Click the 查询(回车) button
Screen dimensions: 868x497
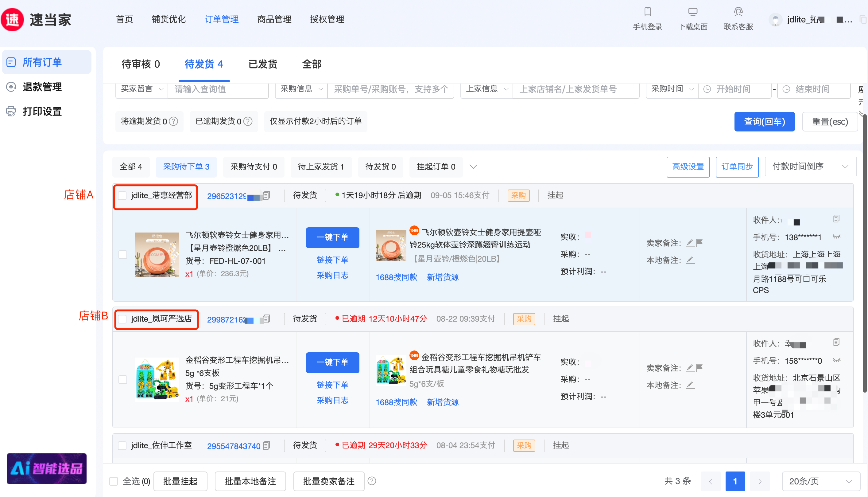tap(764, 122)
